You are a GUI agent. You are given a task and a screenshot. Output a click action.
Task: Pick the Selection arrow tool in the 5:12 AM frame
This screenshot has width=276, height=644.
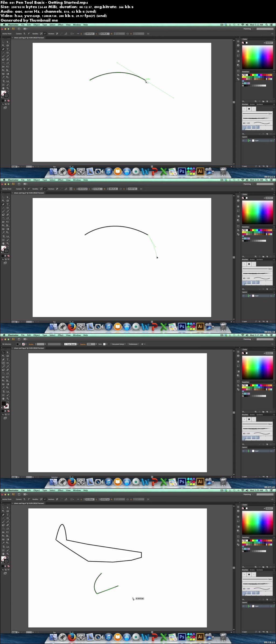3,42
